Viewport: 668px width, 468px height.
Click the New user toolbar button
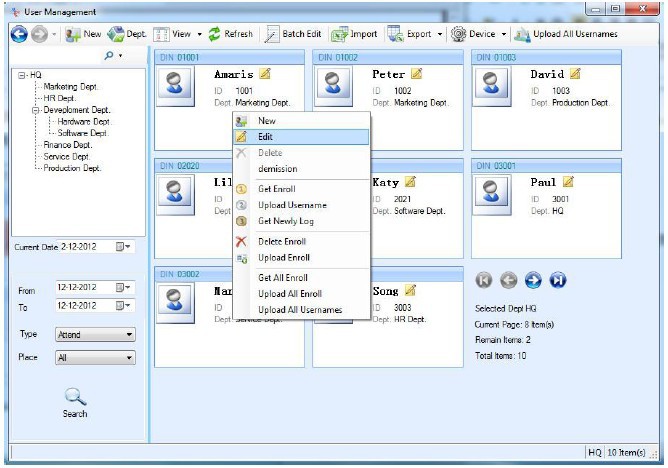pyautogui.click(x=83, y=34)
